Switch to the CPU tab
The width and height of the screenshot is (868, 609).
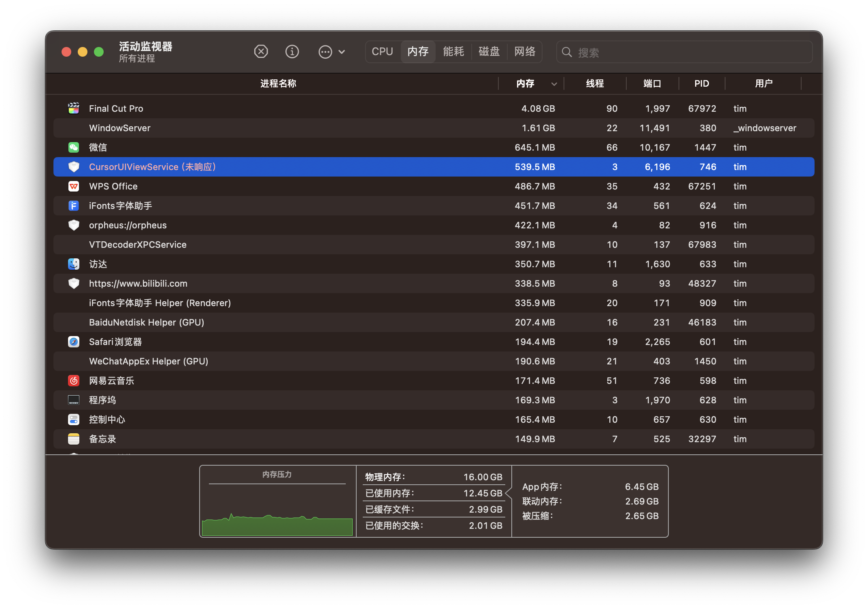(382, 52)
